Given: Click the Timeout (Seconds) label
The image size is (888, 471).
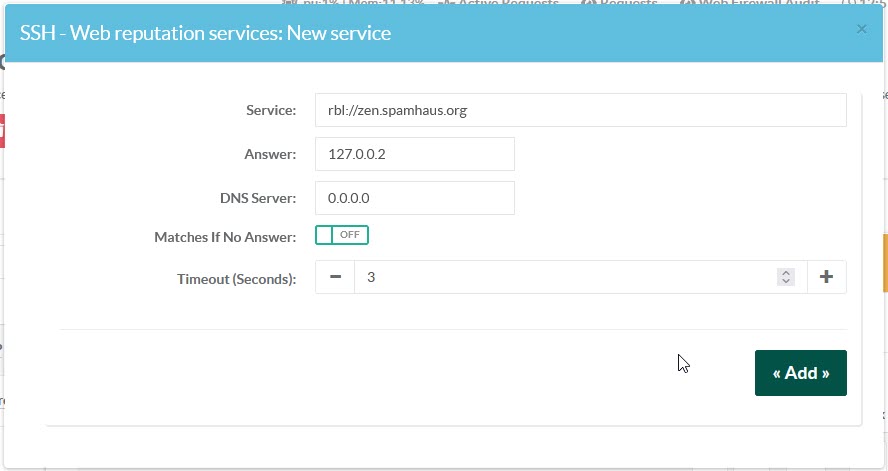Looking at the screenshot, I should (x=237, y=278).
